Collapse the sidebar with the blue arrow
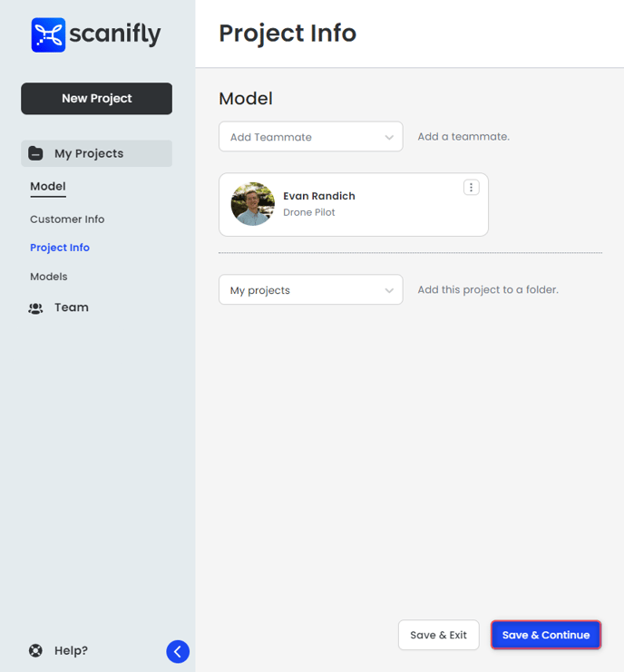 [178, 652]
